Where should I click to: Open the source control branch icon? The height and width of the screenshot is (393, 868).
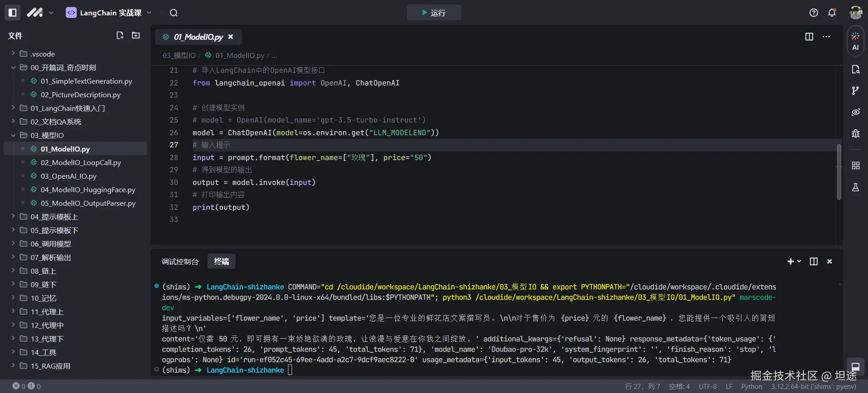tap(855, 91)
